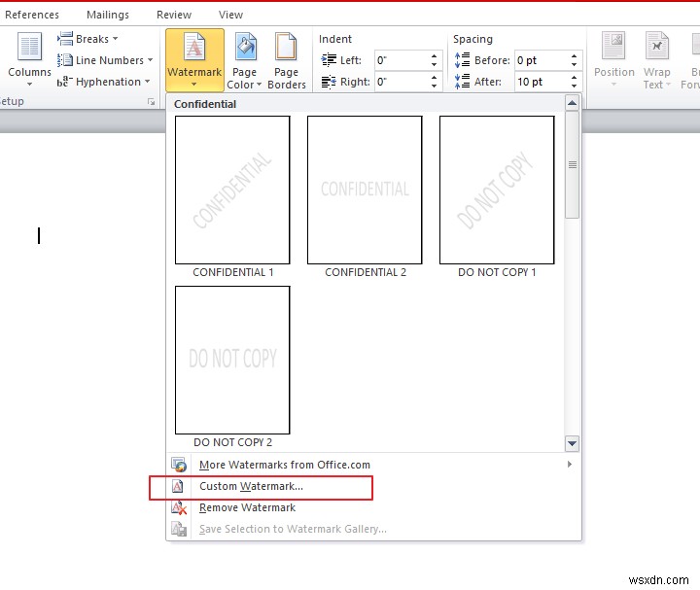Switch to the View tab
Screen dimensions: 700x590
pyautogui.click(x=230, y=15)
